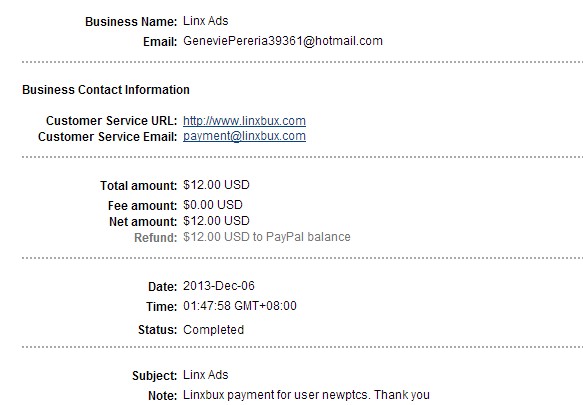Click the Completed status text
583x405 pixels.
213,330
